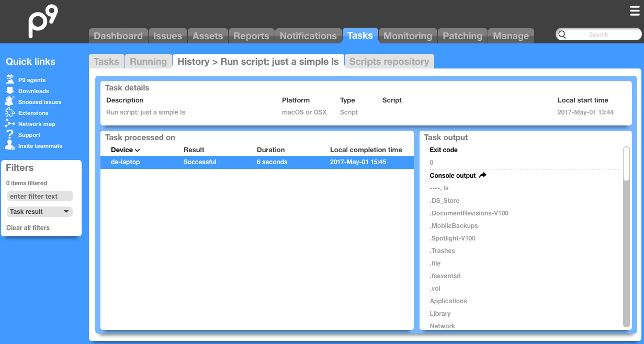Switch to the Tasks sub-tab
The width and height of the screenshot is (644, 344).
[x=107, y=61]
